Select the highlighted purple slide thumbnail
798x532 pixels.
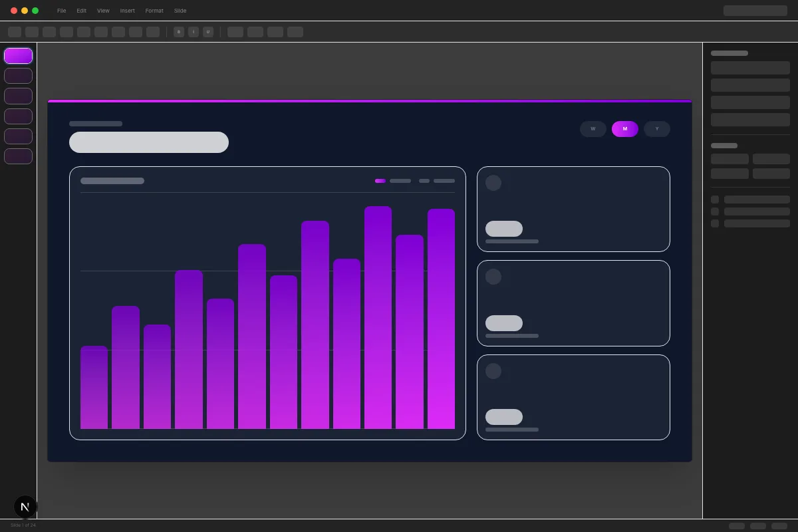18,56
